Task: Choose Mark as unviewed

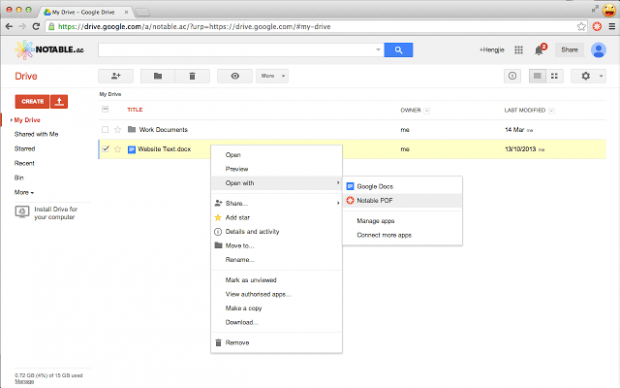Action: coord(251,280)
